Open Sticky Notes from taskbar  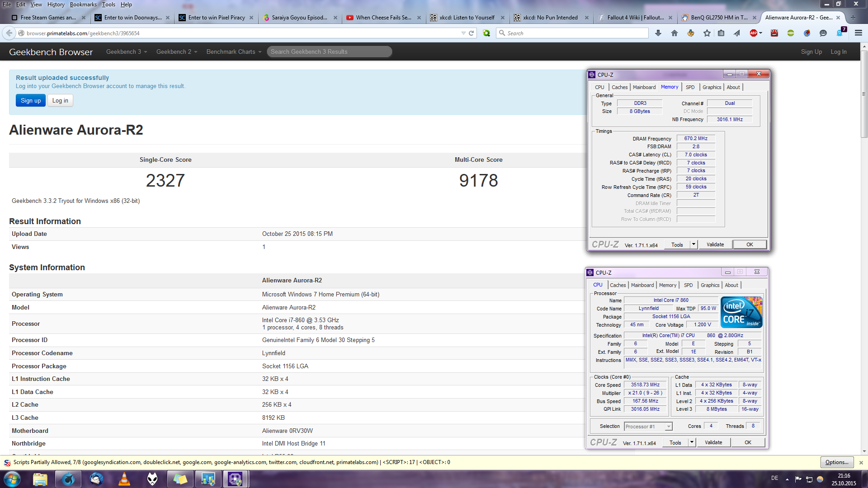180,479
